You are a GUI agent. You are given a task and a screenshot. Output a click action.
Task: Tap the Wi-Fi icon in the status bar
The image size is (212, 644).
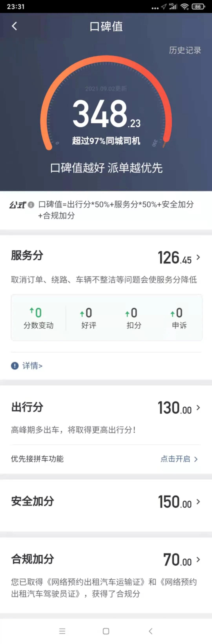(x=185, y=6)
